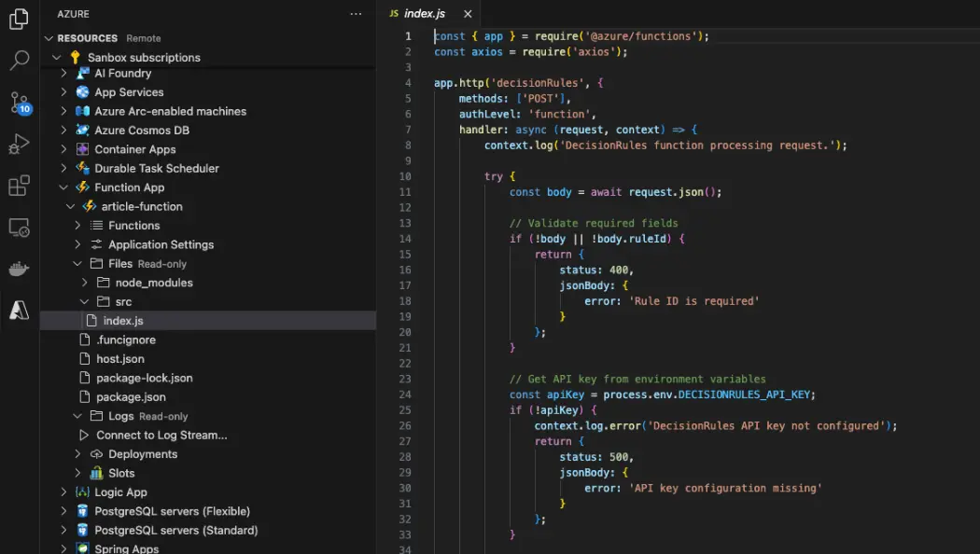This screenshot has width=980, height=554.
Task: Open the Extensions view icon
Action: [x=19, y=186]
